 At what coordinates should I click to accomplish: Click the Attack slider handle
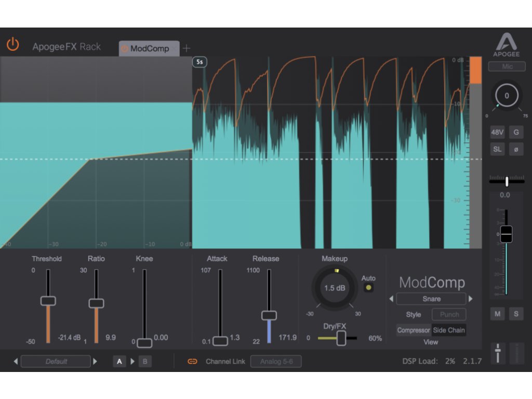[x=220, y=341]
